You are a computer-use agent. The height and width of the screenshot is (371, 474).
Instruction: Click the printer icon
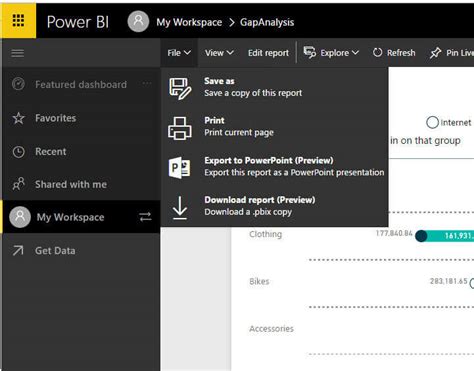180,128
